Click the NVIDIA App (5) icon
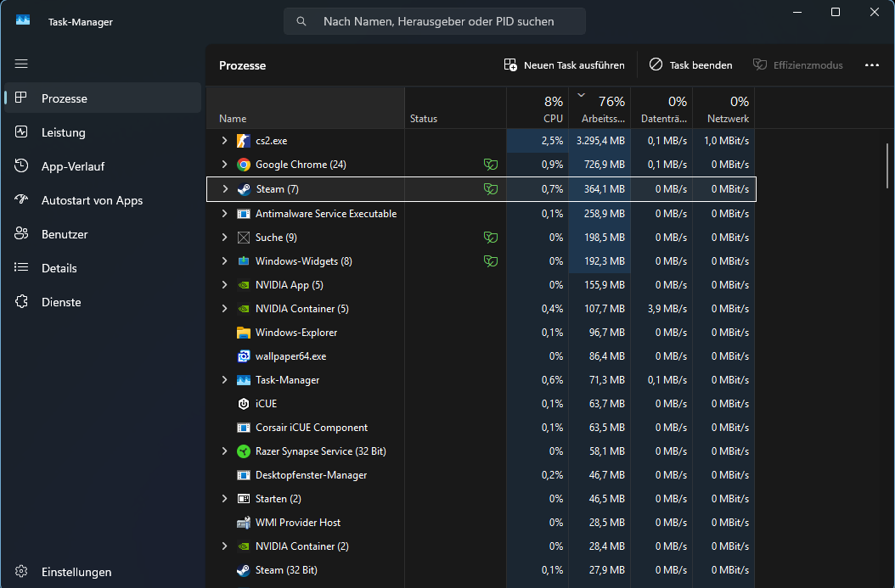Screen dimensions: 895x588 [244, 285]
